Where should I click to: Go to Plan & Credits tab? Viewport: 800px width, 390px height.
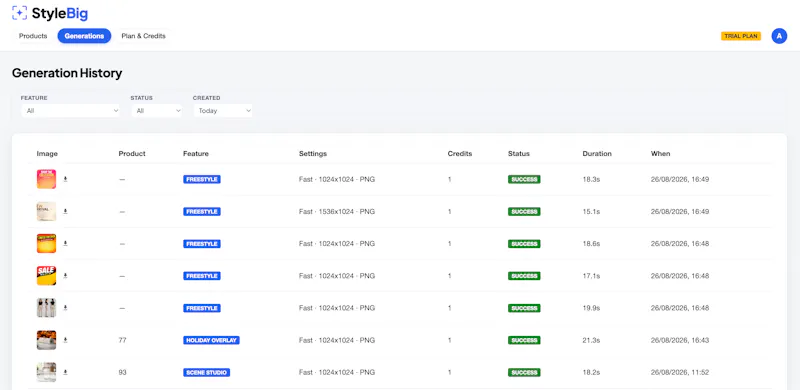tap(143, 36)
